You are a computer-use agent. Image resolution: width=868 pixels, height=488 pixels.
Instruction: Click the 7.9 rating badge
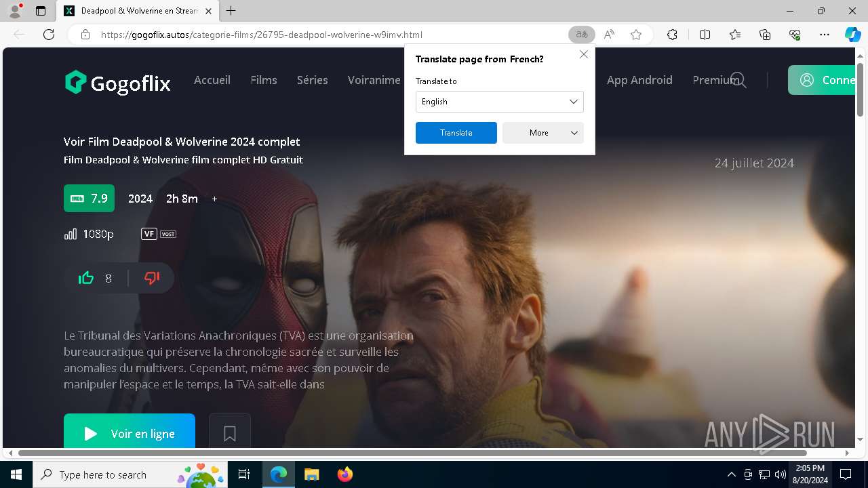(x=89, y=199)
